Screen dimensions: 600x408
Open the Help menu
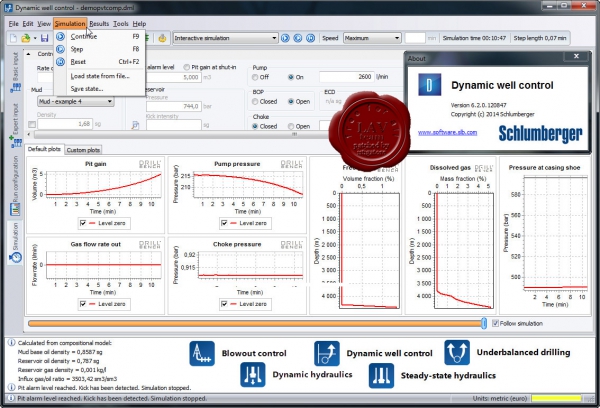(x=139, y=24)
